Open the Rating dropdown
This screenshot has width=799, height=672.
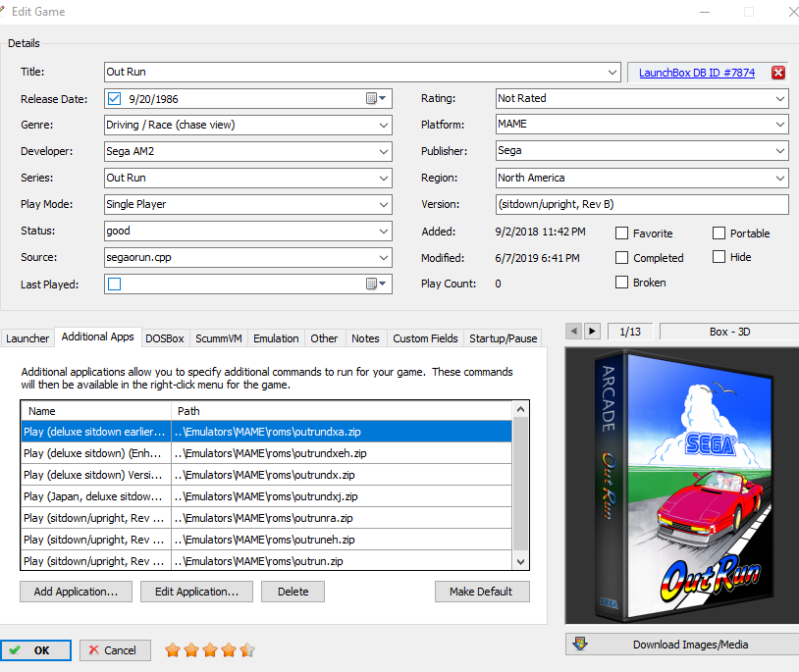coord(780,98)
